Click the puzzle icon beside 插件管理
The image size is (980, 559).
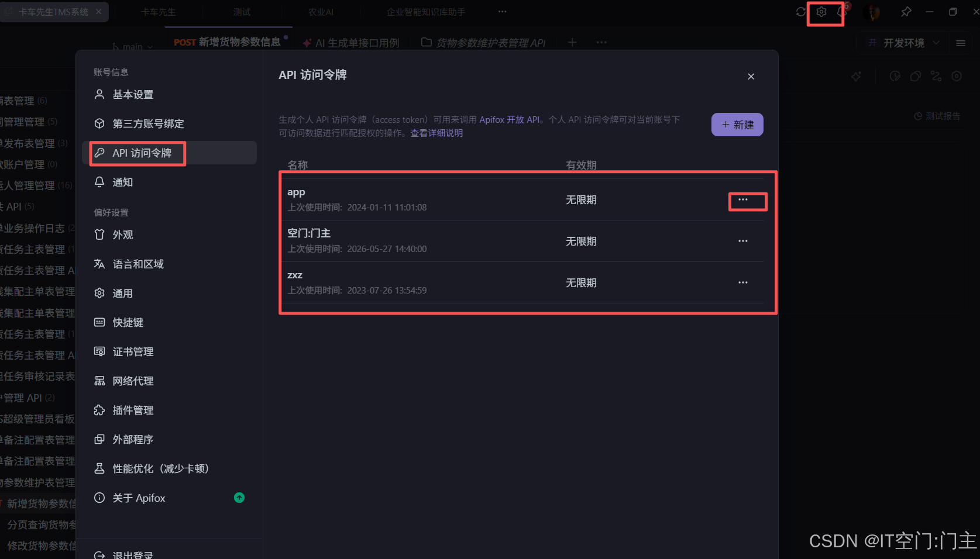pos(99,410)
